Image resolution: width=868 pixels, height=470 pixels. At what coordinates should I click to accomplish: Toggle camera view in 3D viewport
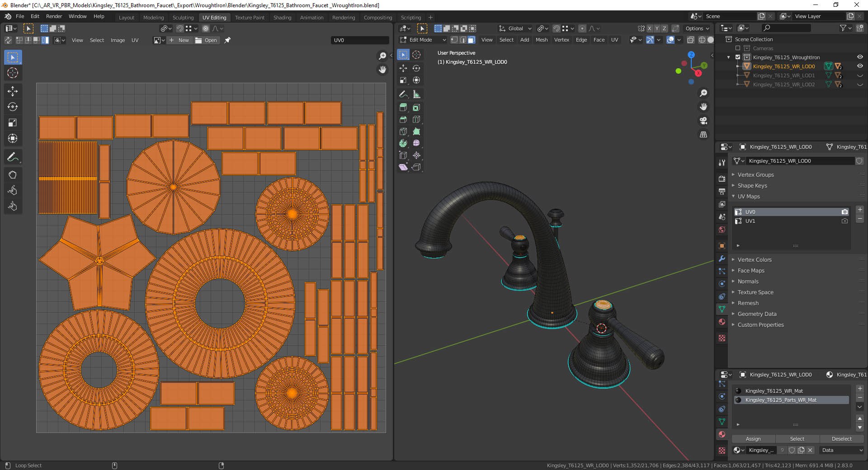tap(703, 121)
